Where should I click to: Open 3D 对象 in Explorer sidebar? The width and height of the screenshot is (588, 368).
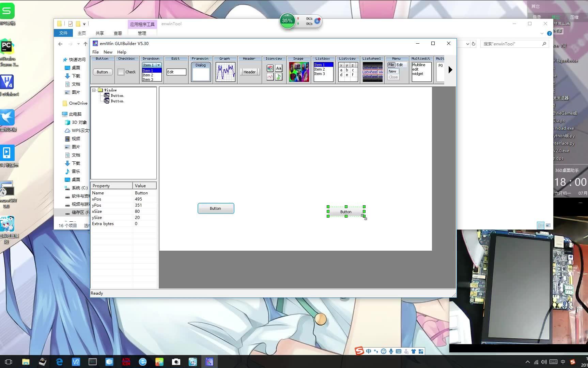click(x=76, y=122)
